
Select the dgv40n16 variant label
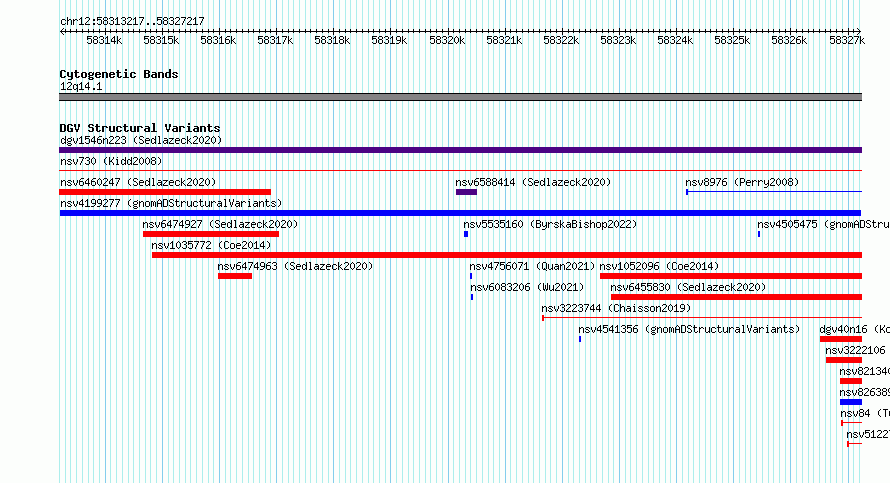854,329
